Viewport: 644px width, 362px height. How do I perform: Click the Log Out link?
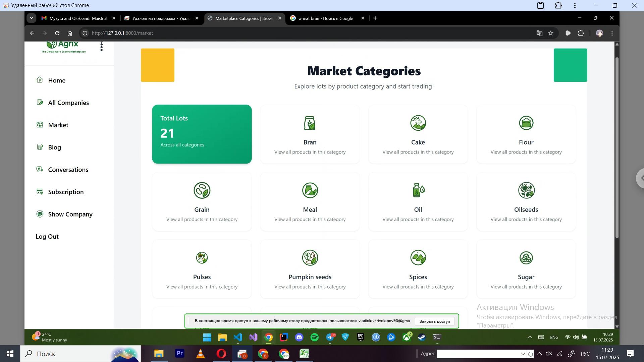coord(47,236)
